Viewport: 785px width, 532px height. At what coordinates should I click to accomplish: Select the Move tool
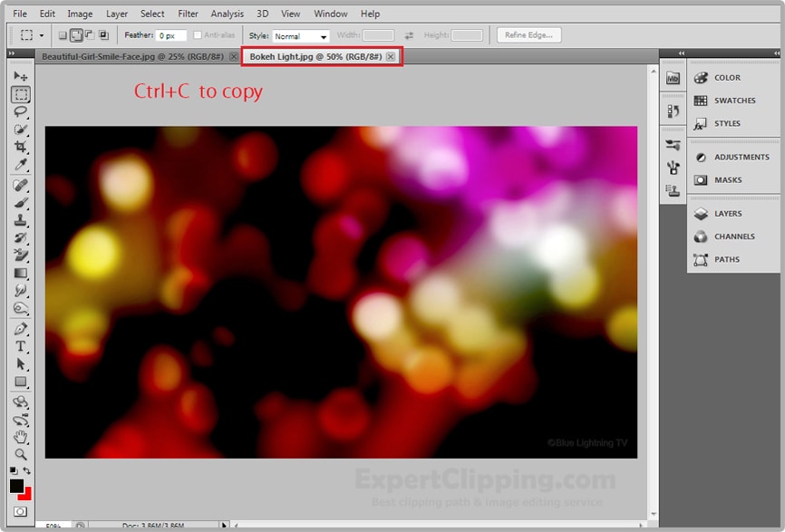pos(20,76)
